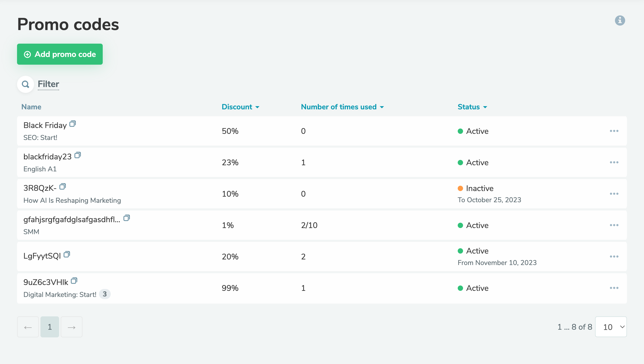644x364 pixels.
Task: Open the rows per page dropdown
Action: [x=611, y=327]
